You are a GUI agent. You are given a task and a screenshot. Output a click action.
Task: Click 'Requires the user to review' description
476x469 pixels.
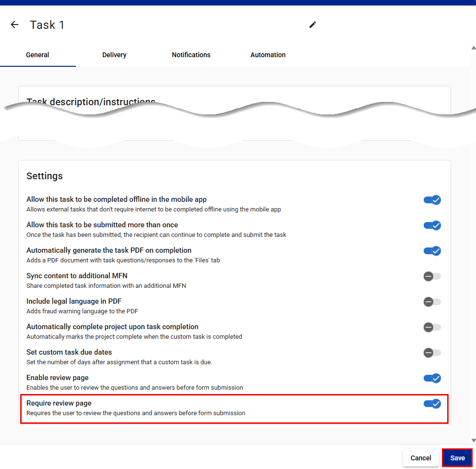point(136,413)
